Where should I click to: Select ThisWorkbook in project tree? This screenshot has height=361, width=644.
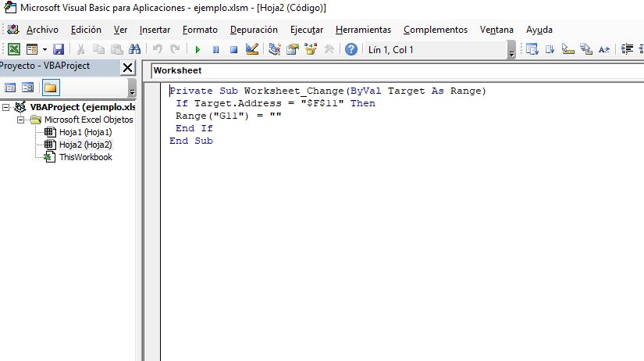pos(85,157)
